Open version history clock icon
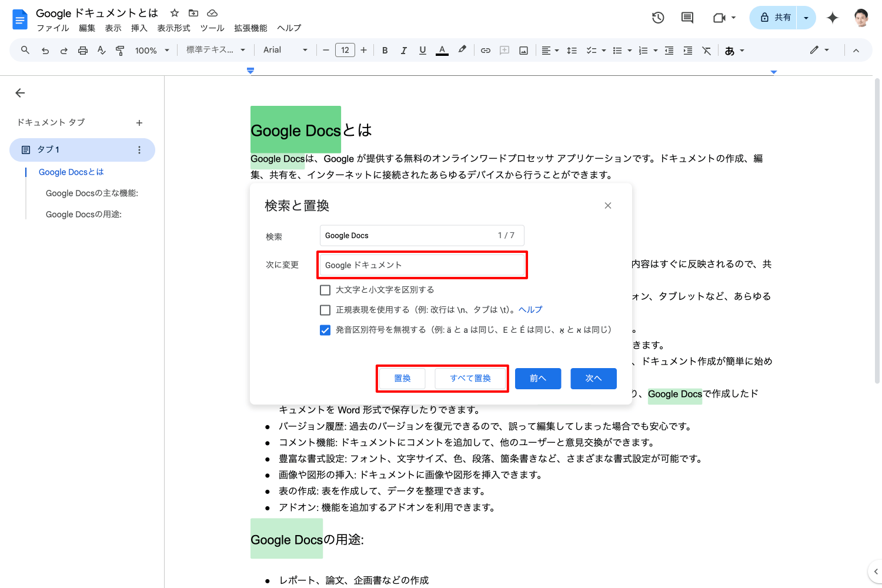882x588 pixels. coord(658,18)
